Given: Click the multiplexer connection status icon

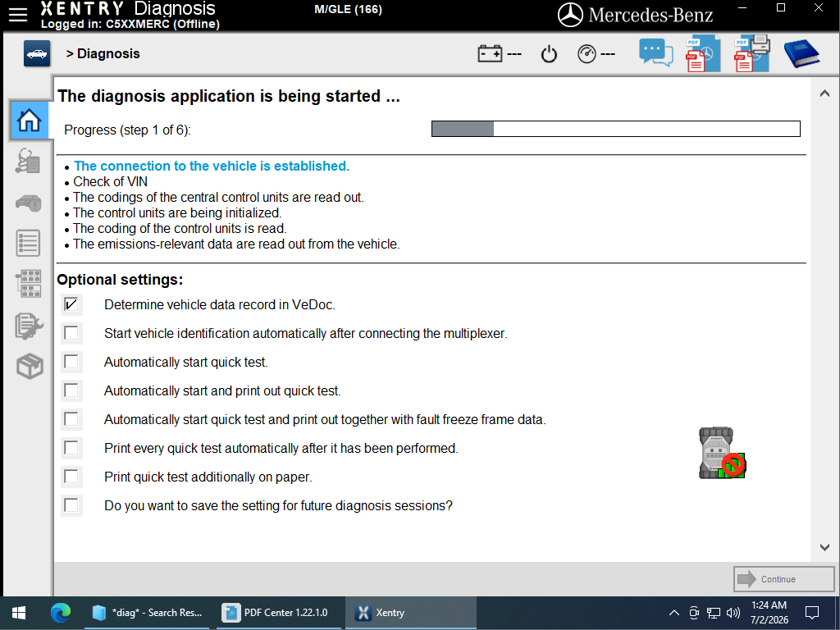Looking at the screenshot, I should (x=722, y=453).
